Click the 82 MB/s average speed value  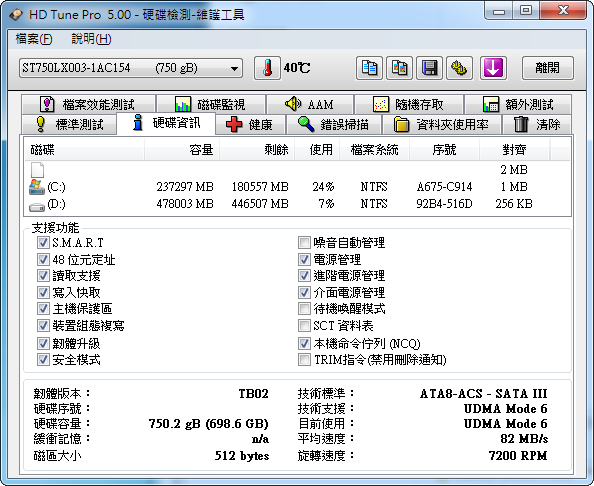pyautogui.click(x=524, y=439)
